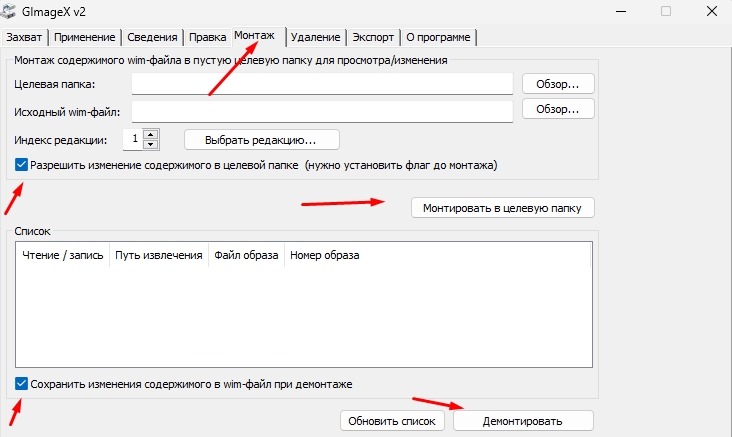Toggle Разрешить изменение содержимого checkbox
The image size is (732, 437).
tap(21, 165)
